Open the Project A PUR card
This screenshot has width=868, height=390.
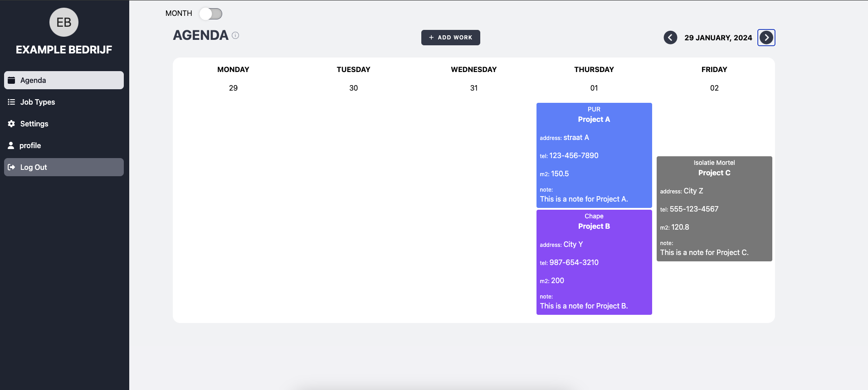pos(594,155)
